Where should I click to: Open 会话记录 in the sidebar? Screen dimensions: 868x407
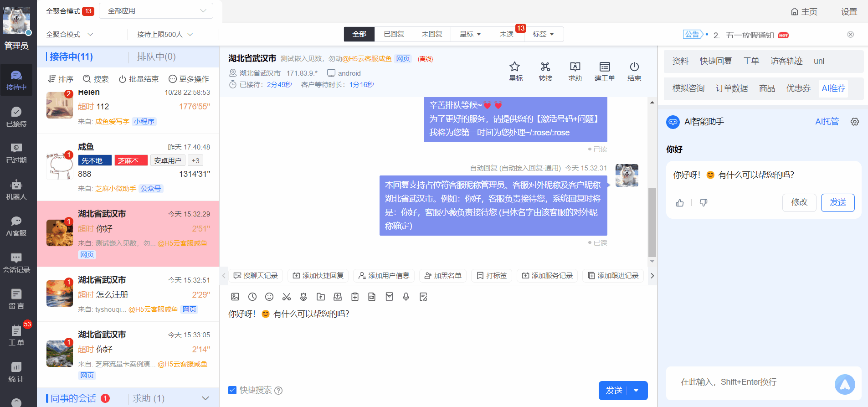(16, 262)
